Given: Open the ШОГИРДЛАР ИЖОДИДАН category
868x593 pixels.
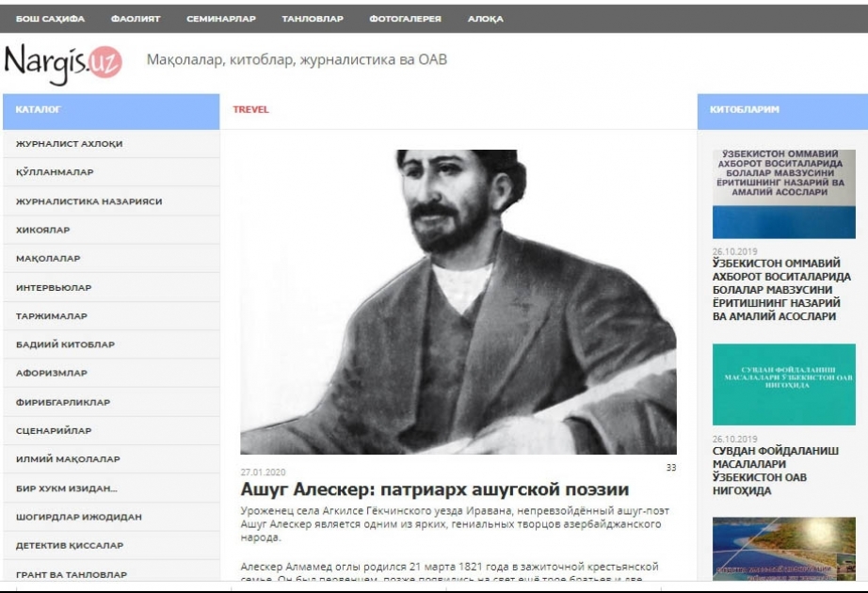Looking at the screenshot, I should 111,517.
